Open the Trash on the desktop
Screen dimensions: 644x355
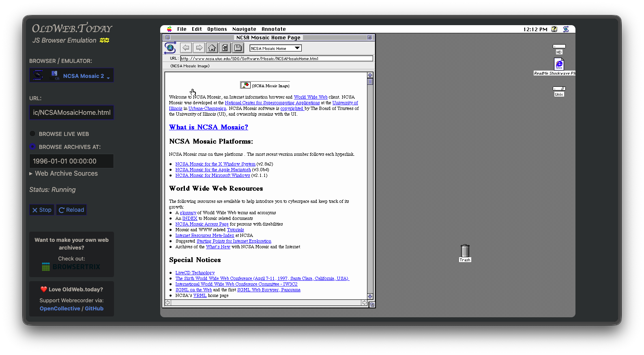coord(465,251)
